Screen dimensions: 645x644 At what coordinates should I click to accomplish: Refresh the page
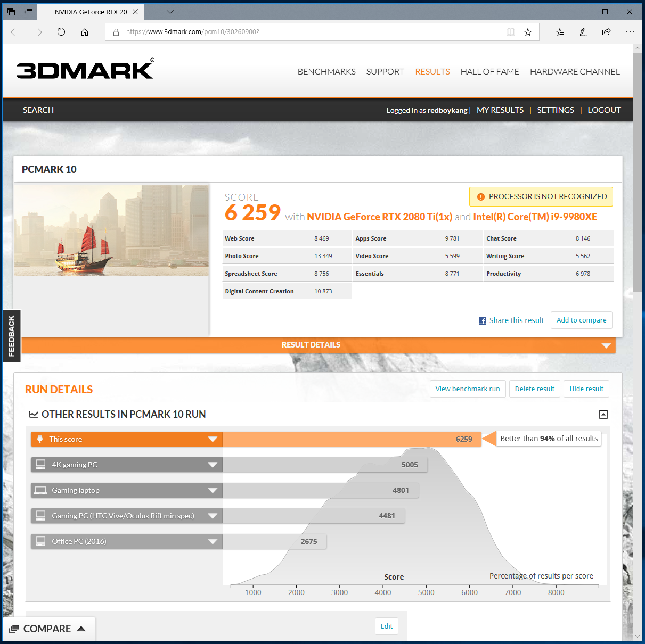point(61,32)
